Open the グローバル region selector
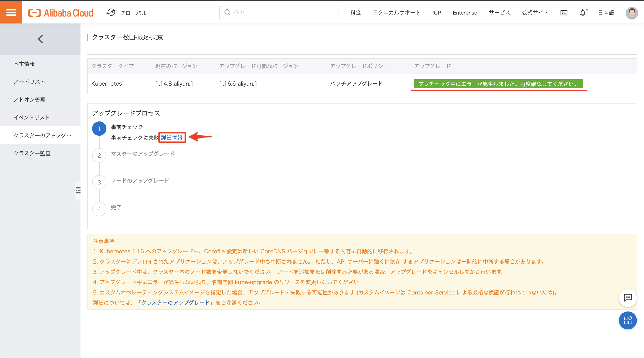The height and width of the screenshot is (358, 644). (x=127, y=13)
